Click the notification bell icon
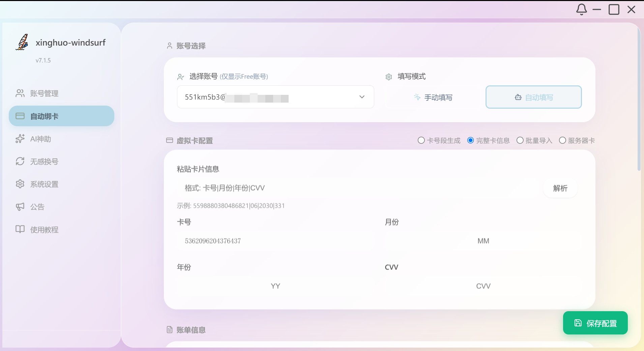Viewport: 644px width, 351px height. click(x=581, y=9)
